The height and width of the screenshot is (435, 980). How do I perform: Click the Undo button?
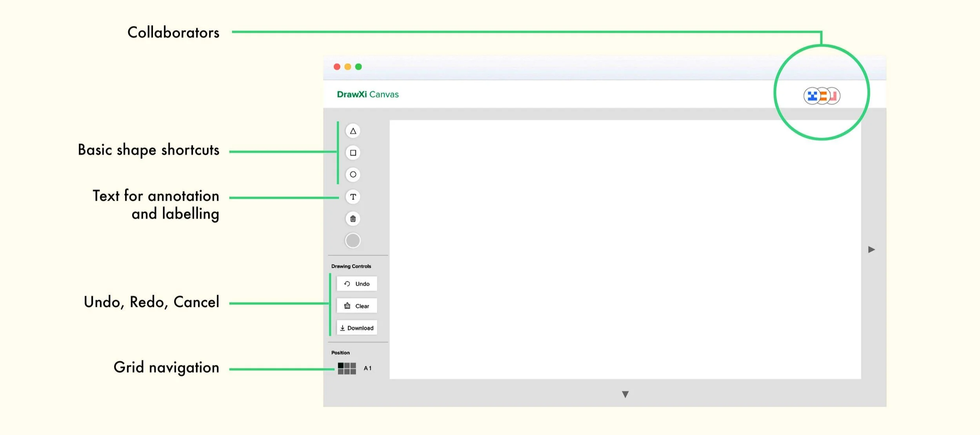tap(356, 284)
